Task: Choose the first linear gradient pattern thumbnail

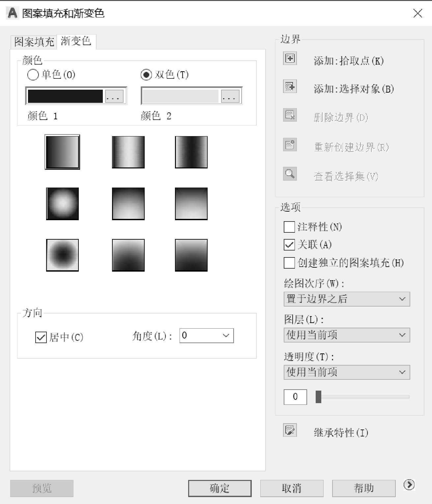Action: 62,152
